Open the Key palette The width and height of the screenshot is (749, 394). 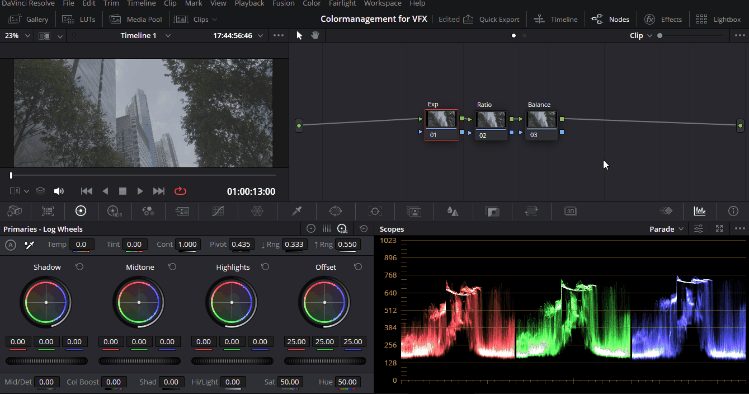tap(492, 211)
